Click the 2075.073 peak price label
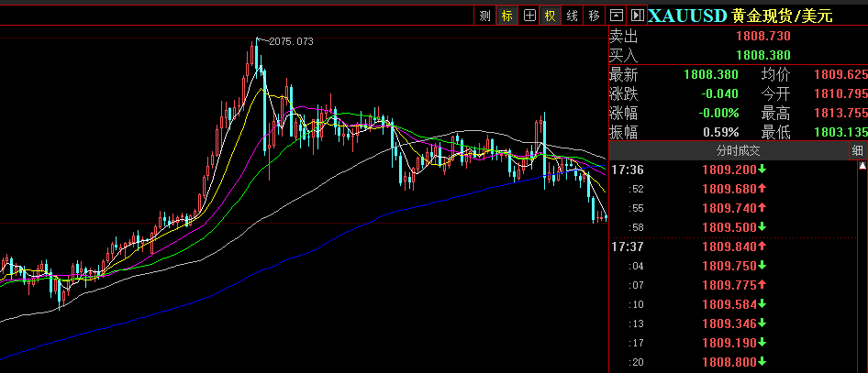 pyautogui.click(x=290, y=41)
